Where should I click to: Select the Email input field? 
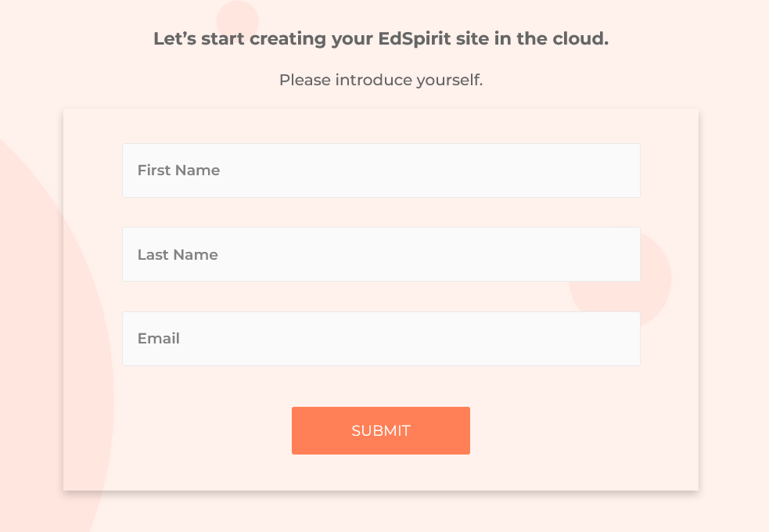click(x=381, y=339)
